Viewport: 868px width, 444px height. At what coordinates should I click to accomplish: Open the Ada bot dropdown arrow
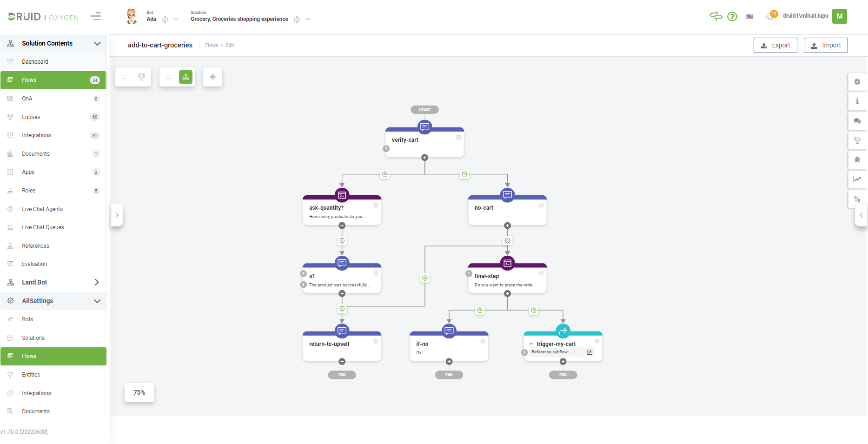click(176, 19)
